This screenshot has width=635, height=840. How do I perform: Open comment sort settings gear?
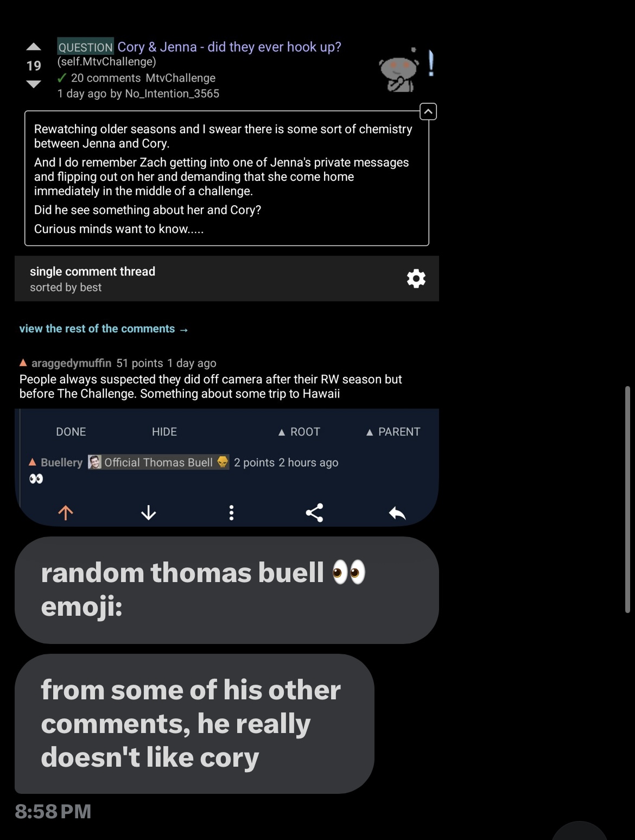416,279
